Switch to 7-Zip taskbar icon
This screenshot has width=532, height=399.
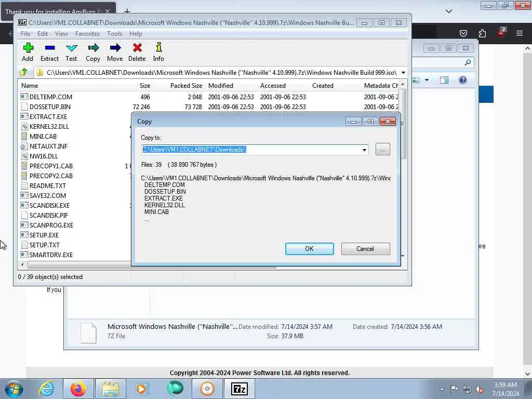(x=239, y=389)
